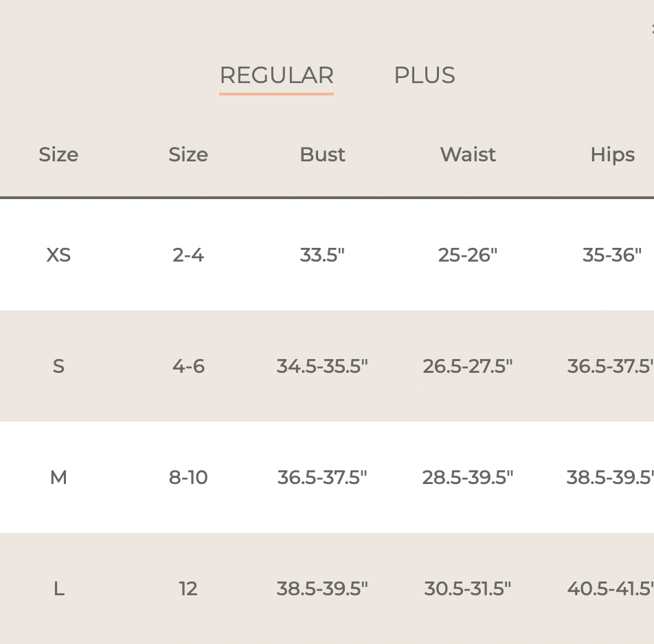Select the 30.5-31.5" waist measurement
Viewport: 654px width, 644px height.
468,589
